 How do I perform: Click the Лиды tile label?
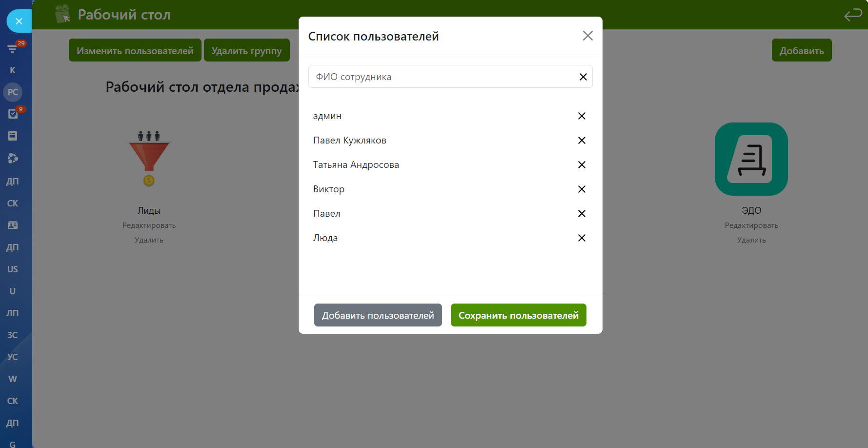click(x=149, y=211)
